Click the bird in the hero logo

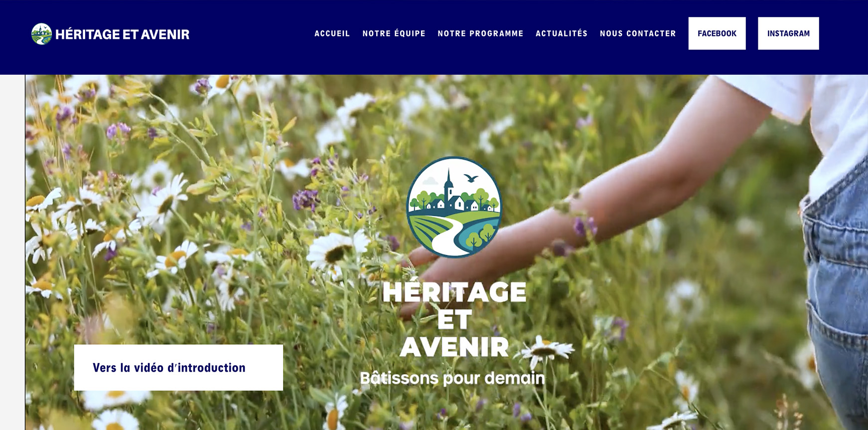click(x=471, y=178)
